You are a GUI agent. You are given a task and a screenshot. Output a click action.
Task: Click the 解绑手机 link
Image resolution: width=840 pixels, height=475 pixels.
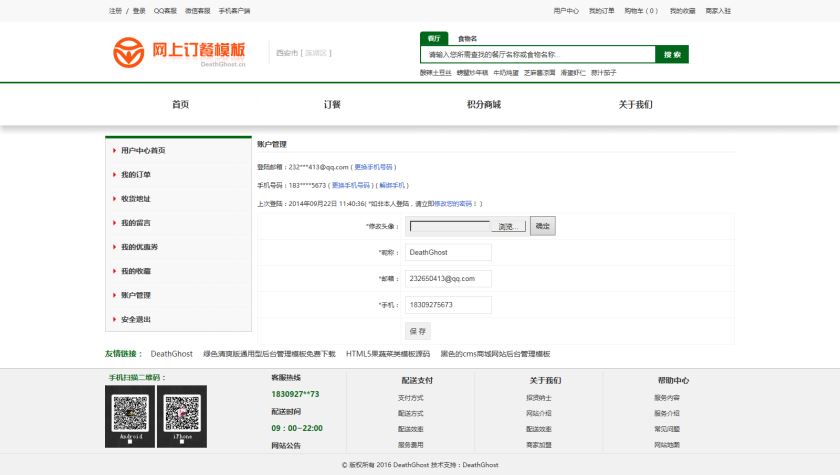point(392,185)
